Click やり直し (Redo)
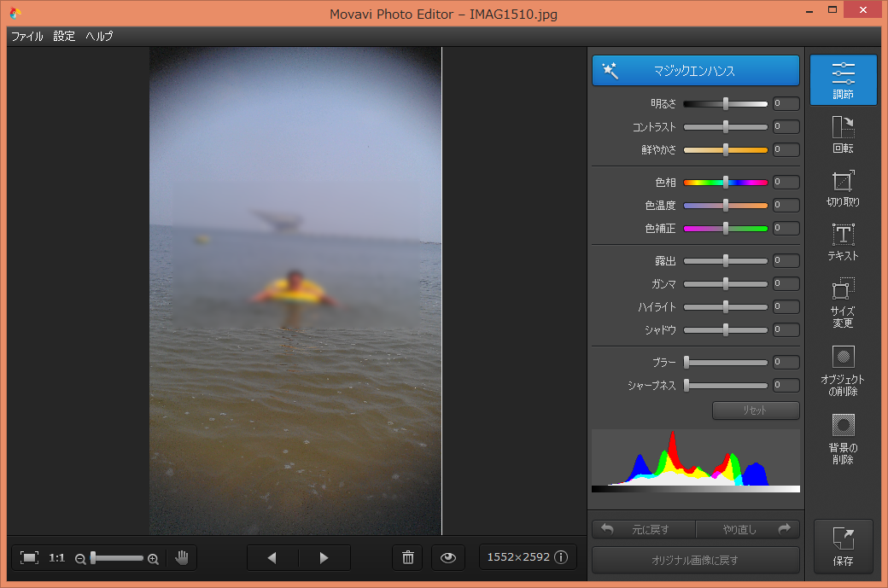The height and width of the screenshot is (588, 888). pos(748,530)
